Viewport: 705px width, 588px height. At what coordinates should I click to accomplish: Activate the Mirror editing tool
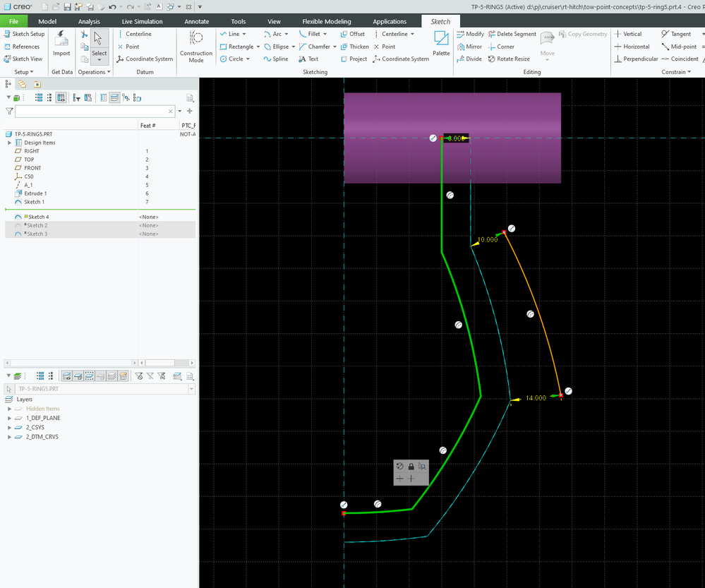[469, 47]
